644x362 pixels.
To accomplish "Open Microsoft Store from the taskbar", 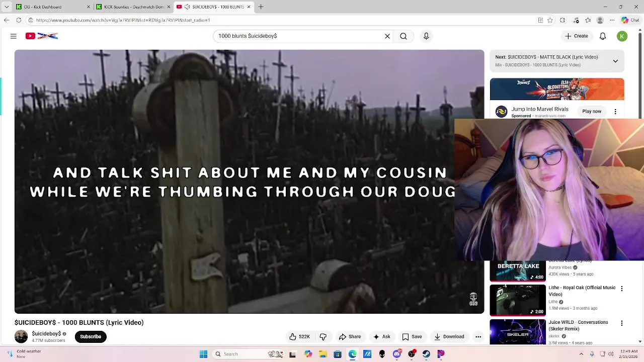I will (338, 354).
